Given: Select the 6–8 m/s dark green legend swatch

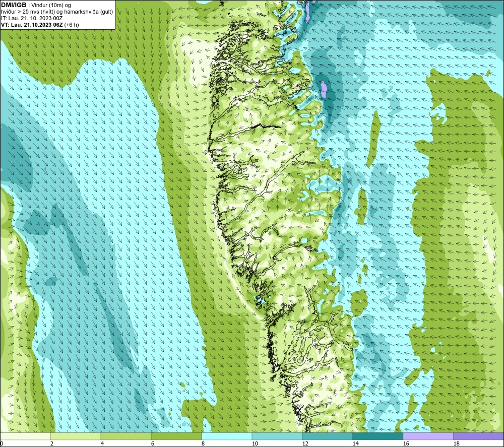Looking at the screenshot, I should pos(176,436).
